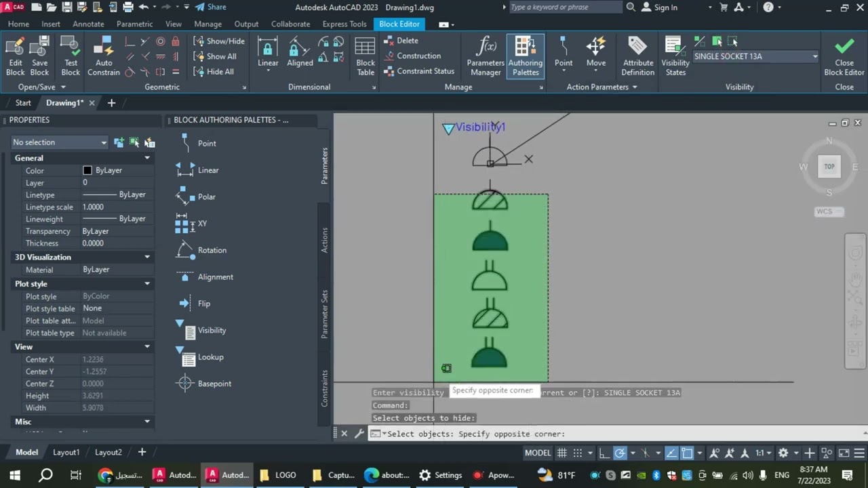Open the Parameters Manager
Screen dimensions: 868x488
(x=486, y=57)
